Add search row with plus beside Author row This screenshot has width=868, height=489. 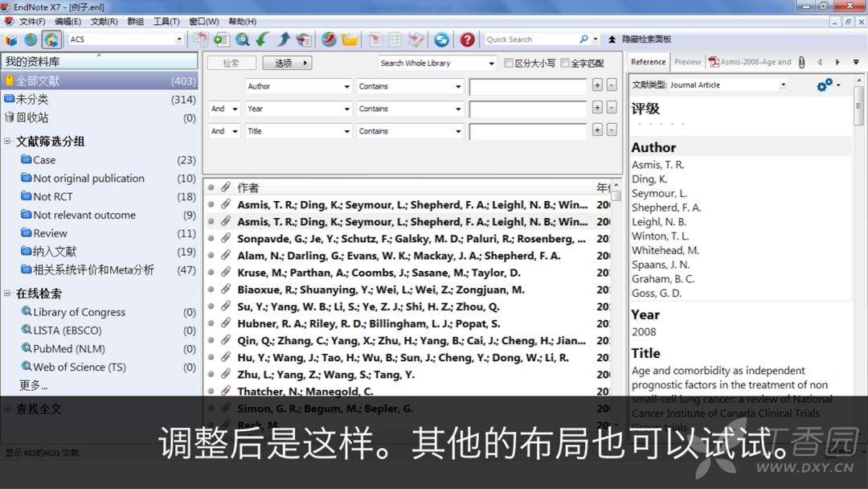597,84
